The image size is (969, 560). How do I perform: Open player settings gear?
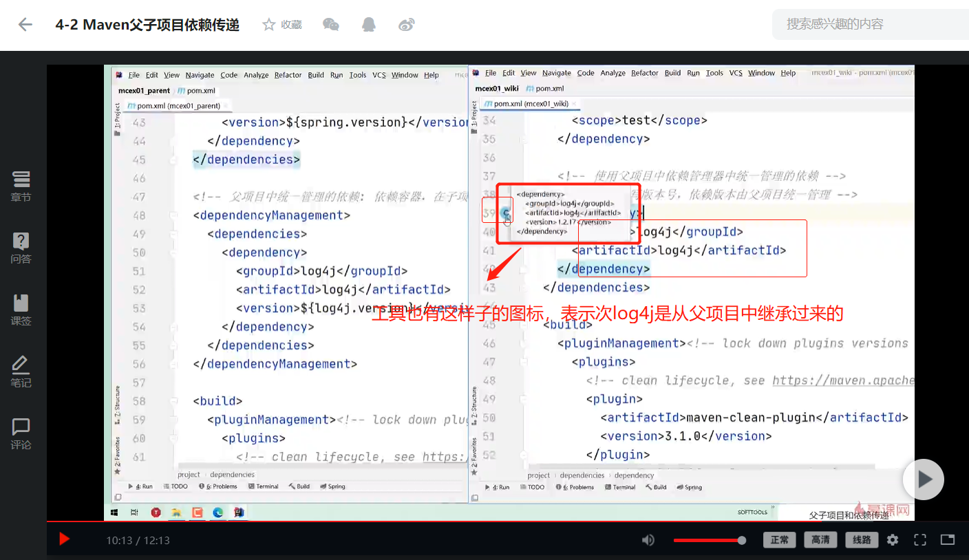tap(893, 540)
